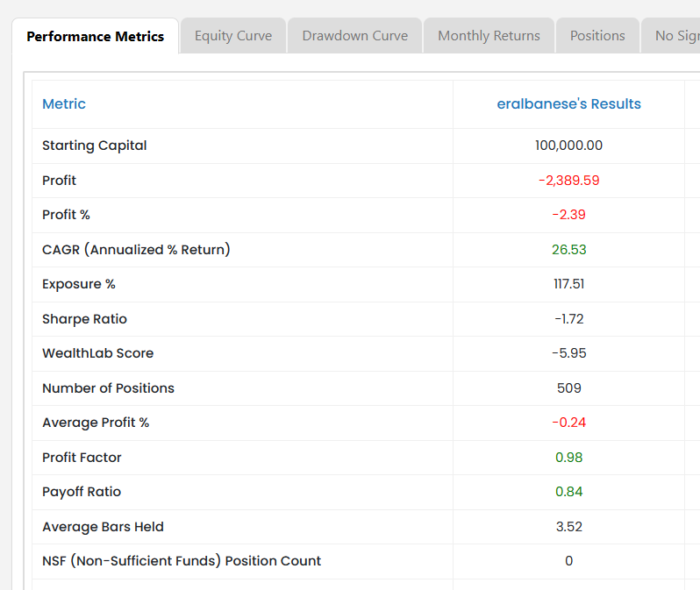Select the Monthly Returns tab
Image resolution: width=700 pixels, height=590 pixels.
pyautogui.click(x=489, y=36)
